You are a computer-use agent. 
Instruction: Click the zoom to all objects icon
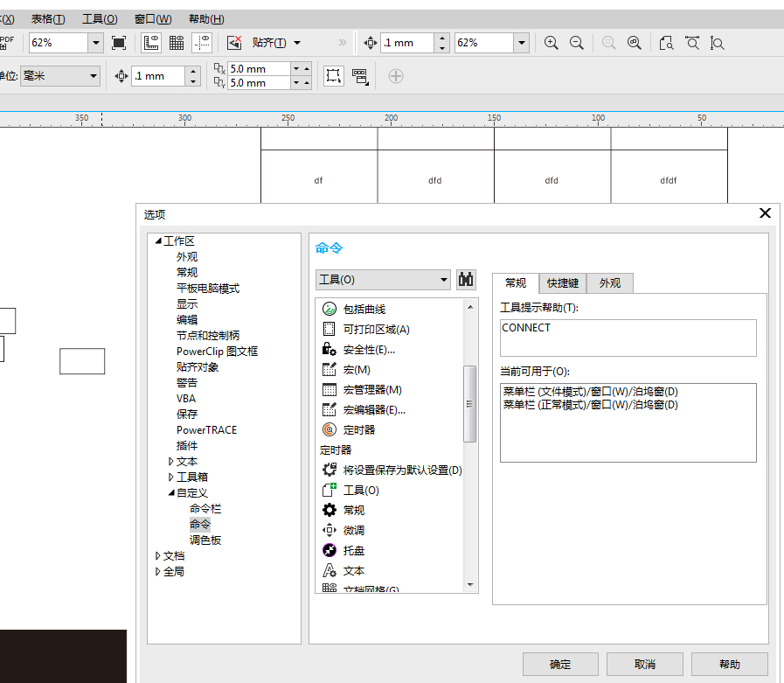[x=635, y=43]
